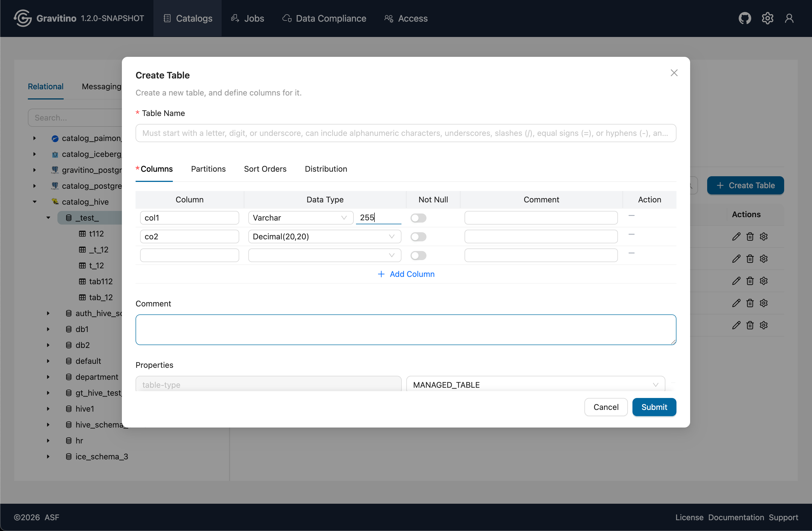
Task: Open the Varchar data type dropdown
Action: pyautogui.click(x=300, y=218)
